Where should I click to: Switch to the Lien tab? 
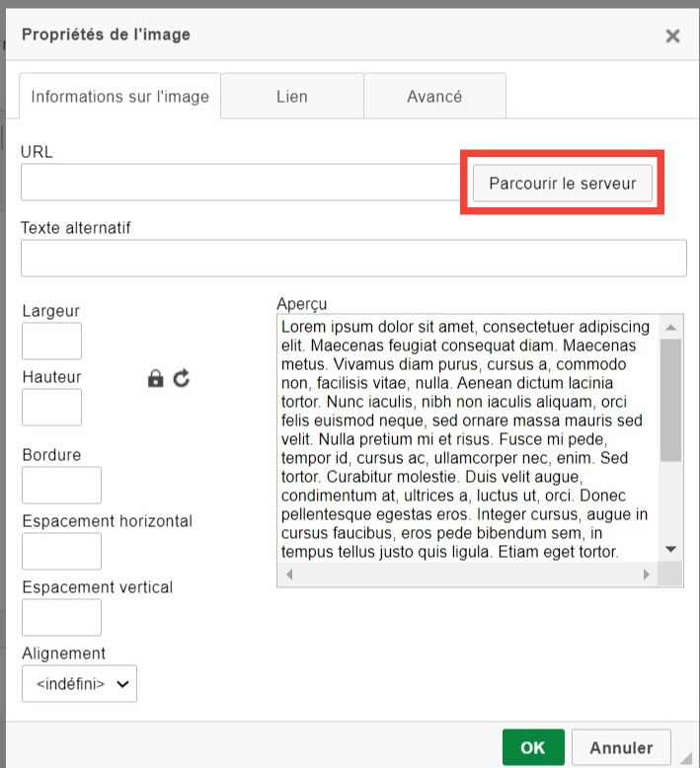click(292, 96)
